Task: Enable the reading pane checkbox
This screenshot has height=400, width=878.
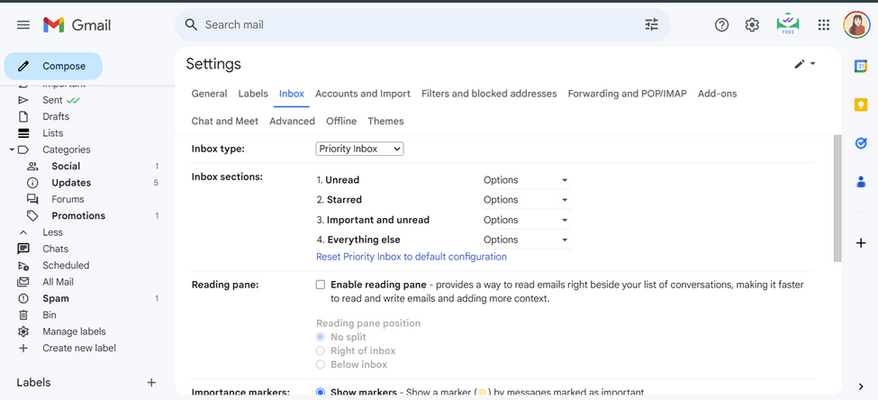Action: 321,285
